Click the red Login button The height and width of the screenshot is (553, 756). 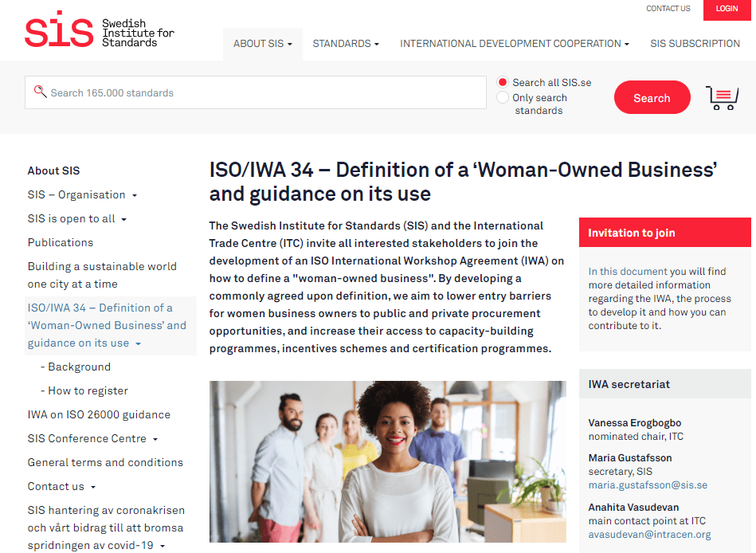[727, 9]
